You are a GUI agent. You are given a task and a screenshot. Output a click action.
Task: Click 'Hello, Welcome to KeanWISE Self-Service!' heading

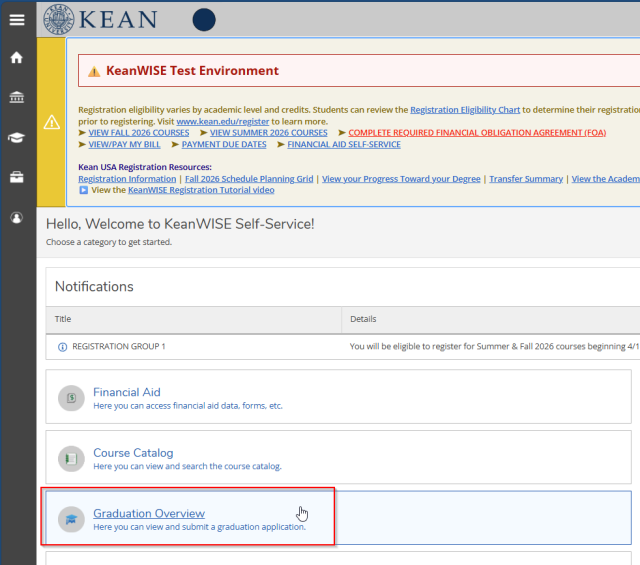pos(180,224)
